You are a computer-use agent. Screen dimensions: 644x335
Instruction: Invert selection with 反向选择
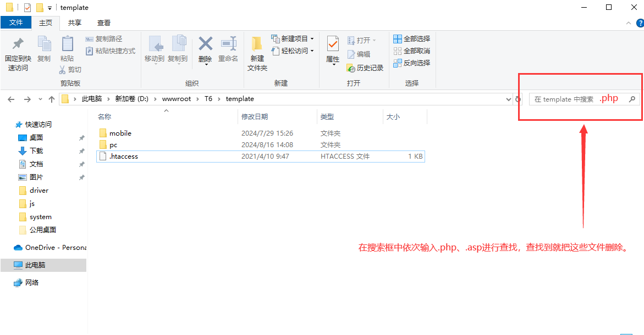411,63
